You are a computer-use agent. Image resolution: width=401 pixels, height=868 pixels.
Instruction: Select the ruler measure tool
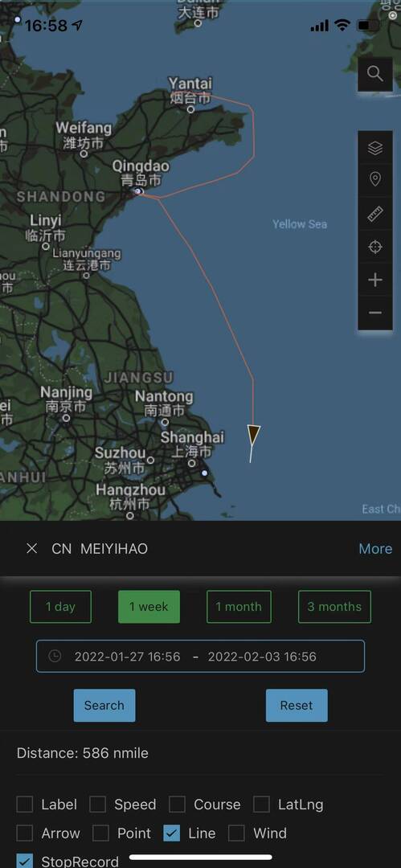click(x=375, y=214)
